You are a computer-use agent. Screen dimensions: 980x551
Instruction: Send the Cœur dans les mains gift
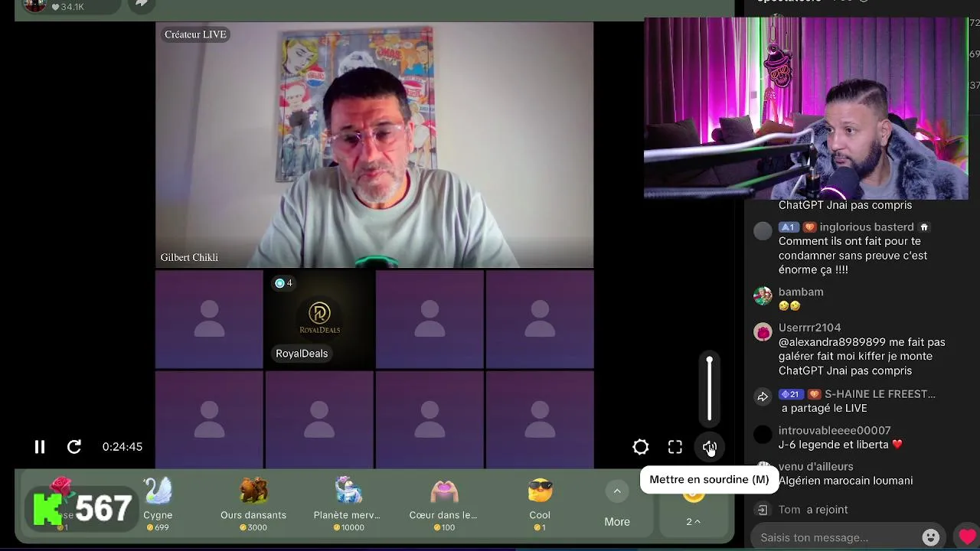coord(443,504)
